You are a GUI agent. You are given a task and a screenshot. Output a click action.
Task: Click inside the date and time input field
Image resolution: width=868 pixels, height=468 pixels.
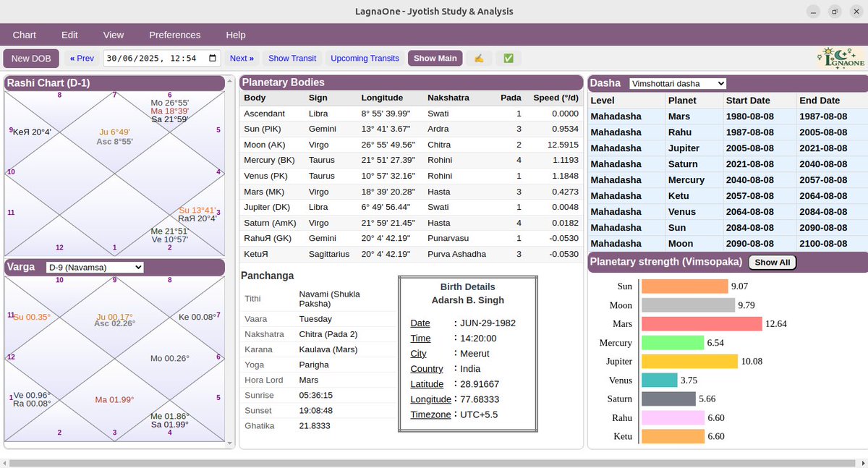(x=152, y=58)
